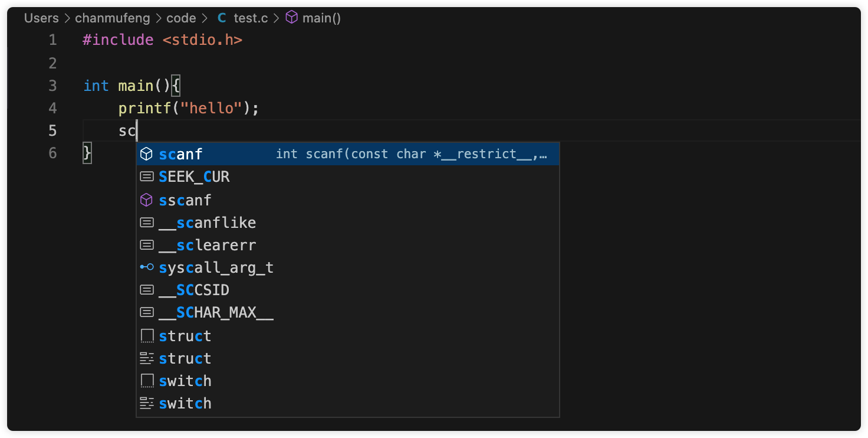Click the closing brace on line 6
Screen dimensions: 868x438
[x=87, y=153]
